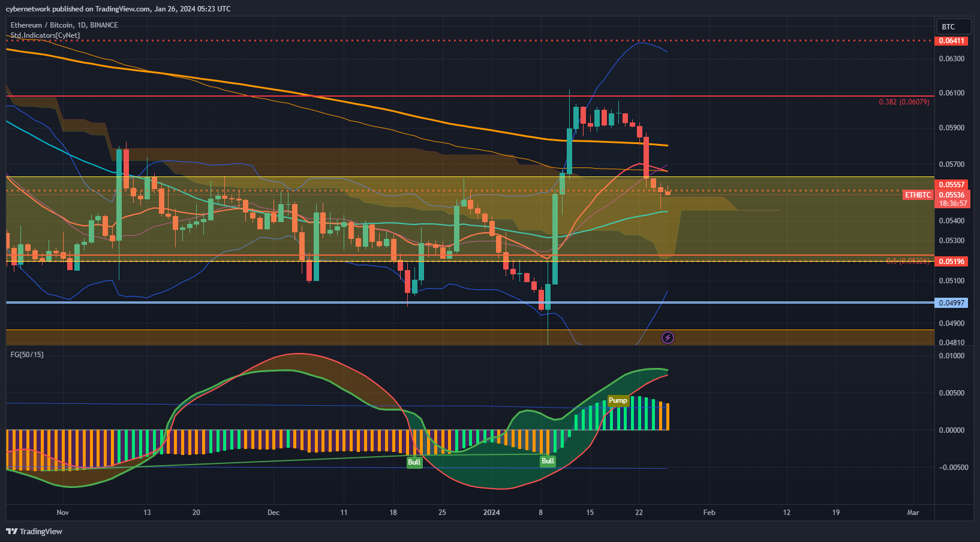Select the Std.Indicators{CyNet} indicator label
The height and width of the screenshot is (542, 980).
pos(45,35)
